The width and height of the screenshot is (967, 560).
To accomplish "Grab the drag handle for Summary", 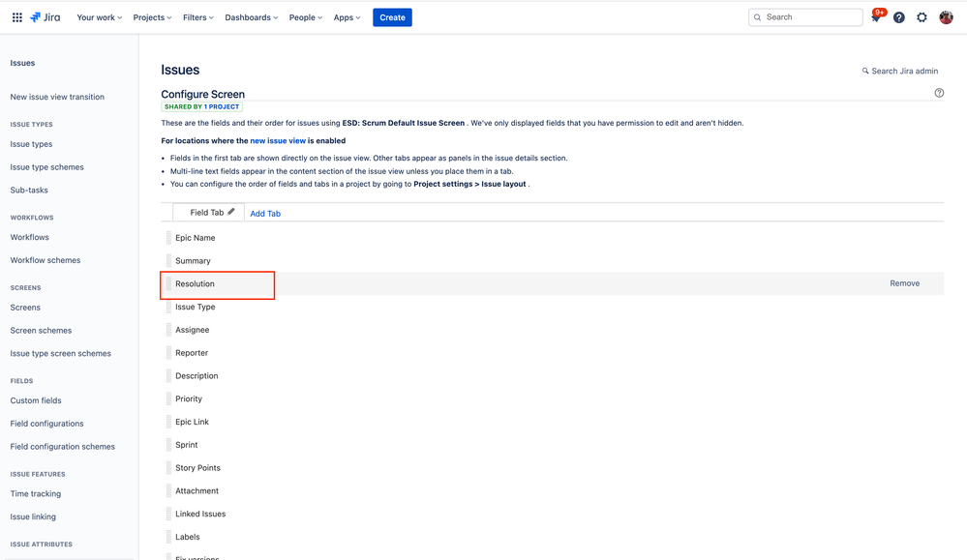I will 168,260.
